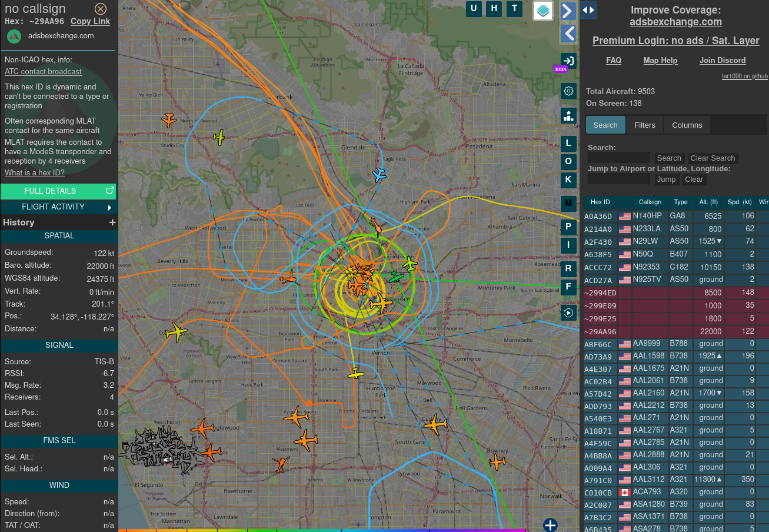The height and width of the screenshot is (532, 769).
Task: Click the Clear Search button
Action: pyautogui.click(x=713, y=158)
